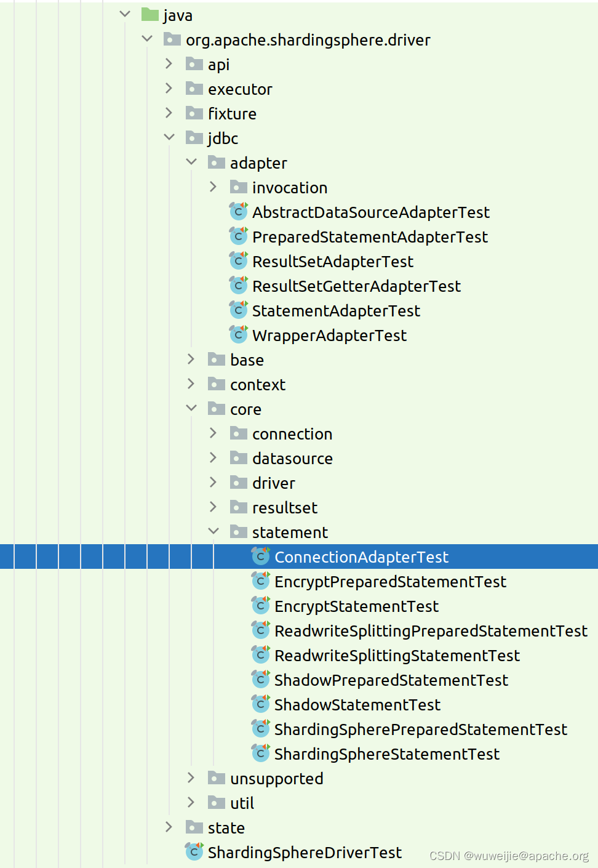The image size is (598, 868).
Task: Select the jdbc package label
Action: pos(223,139)
